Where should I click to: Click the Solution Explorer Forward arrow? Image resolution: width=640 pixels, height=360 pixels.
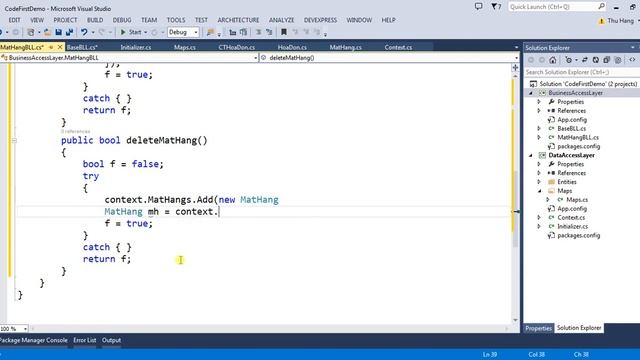coord(542,60)
